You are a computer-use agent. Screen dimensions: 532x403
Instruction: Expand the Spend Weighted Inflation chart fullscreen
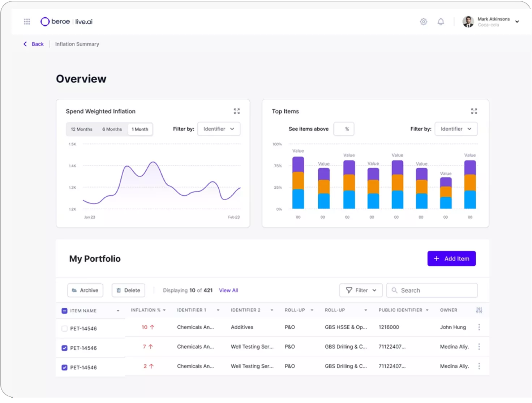pyautogui.click(x=237, y=111)
